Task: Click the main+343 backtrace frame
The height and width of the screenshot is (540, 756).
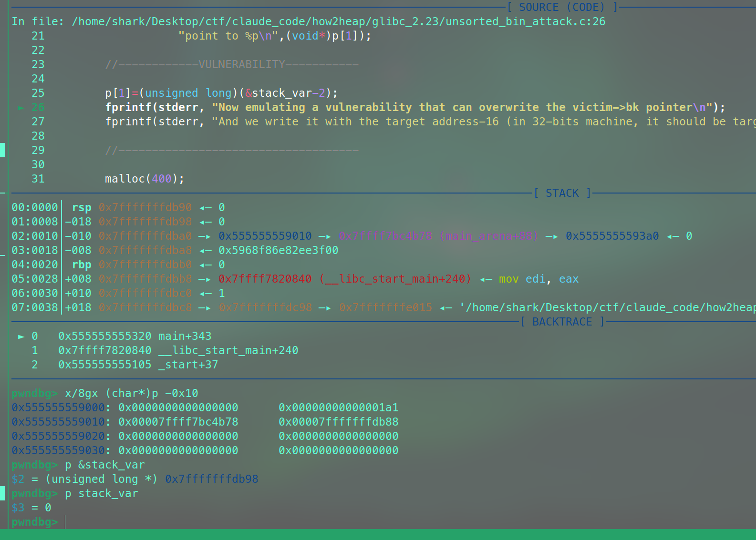Action: point(185,336)
